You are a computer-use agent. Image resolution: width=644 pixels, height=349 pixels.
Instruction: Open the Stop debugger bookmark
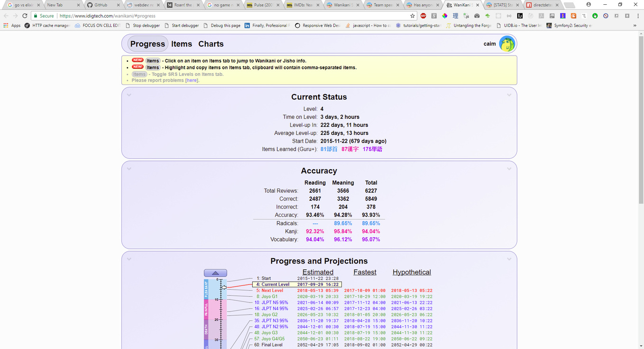(x=143, y=26)
